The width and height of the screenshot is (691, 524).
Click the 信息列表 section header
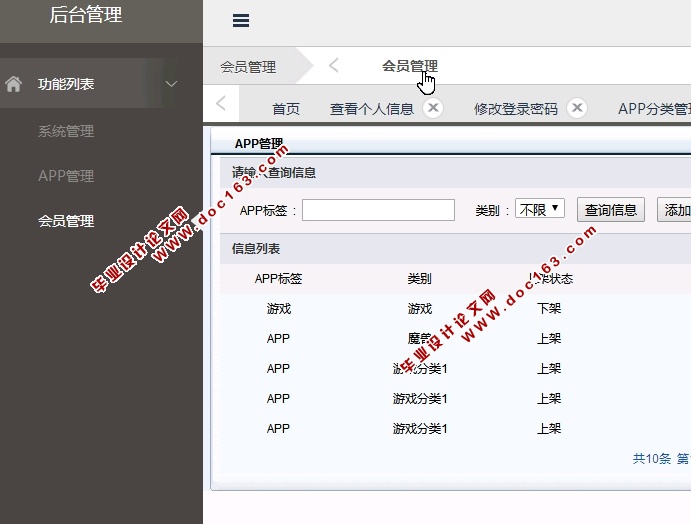[256, 249]
